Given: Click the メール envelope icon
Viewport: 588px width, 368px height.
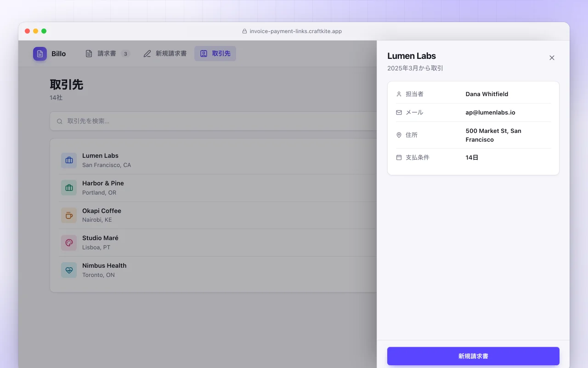Looking at the screenshot, I should click(x=399, y=112).
